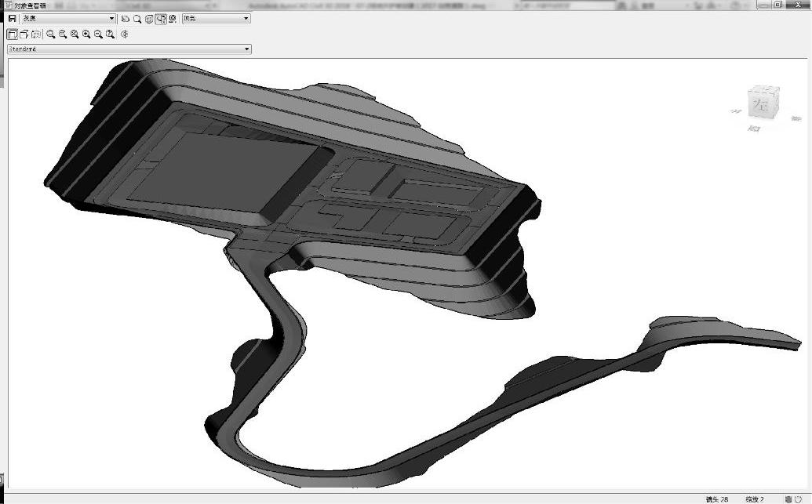Expand the Standard style dropdown

[x=129, y=49]
